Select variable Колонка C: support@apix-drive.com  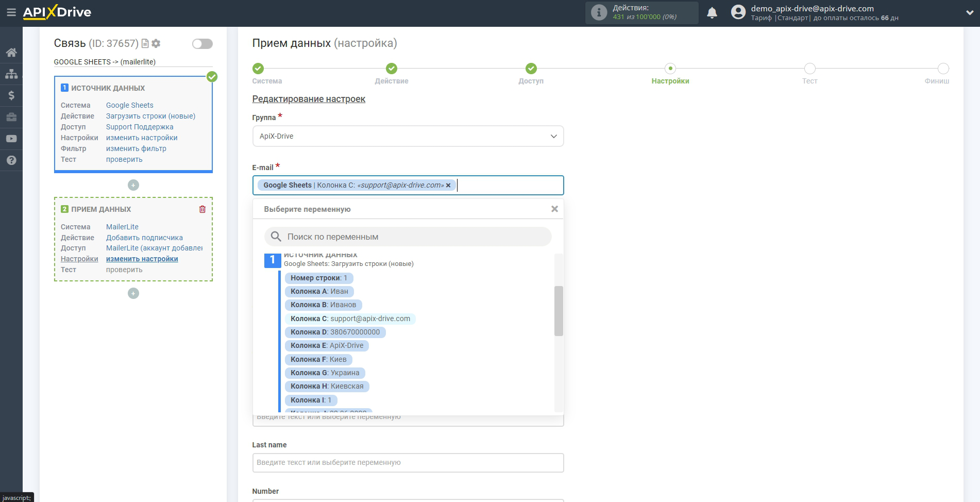click(350, 319)
